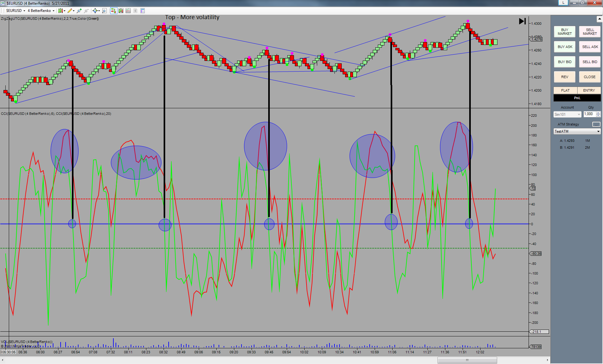Open the ATM Strategy ellipsis button
Viewport: 603px width, 364px height.
pyautogui.click(x=596, y=124)
